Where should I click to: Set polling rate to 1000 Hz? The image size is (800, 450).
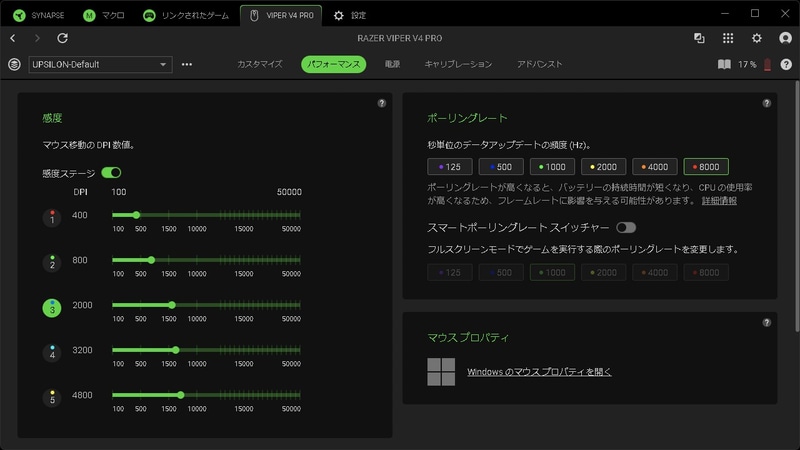pyautogui.click(x=552, y=167)
